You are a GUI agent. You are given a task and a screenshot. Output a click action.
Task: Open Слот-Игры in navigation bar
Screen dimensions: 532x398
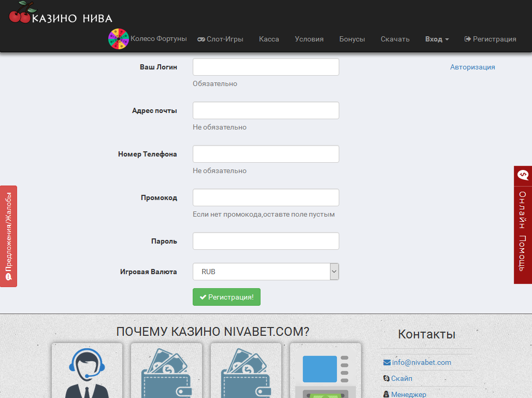click(220, 39)
